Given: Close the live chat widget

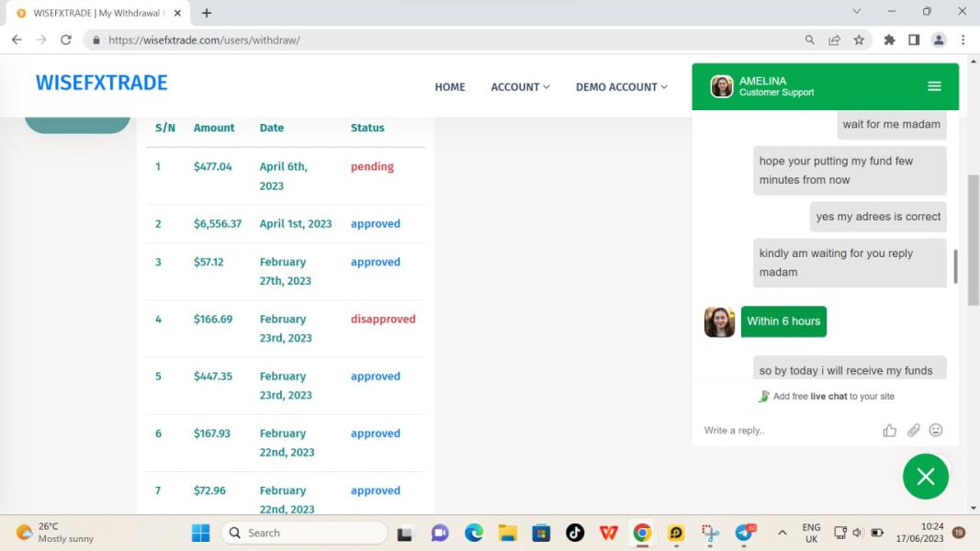Looking at the screenshot, I should coord(926,477).
